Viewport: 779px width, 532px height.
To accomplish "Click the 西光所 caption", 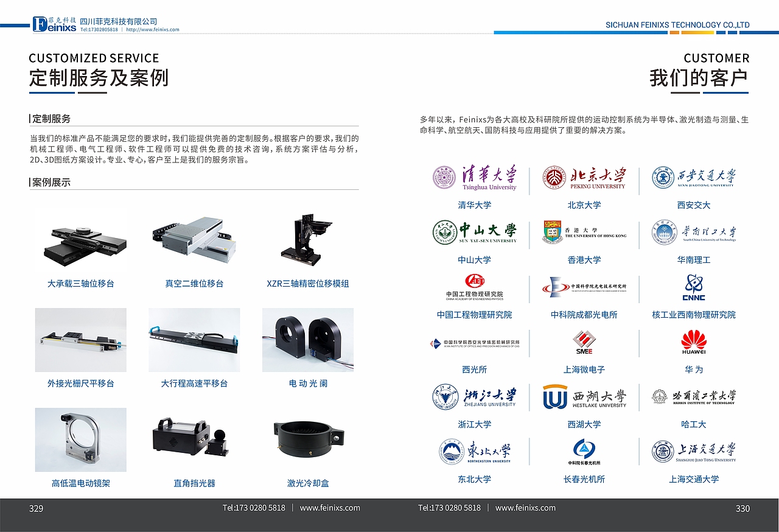I will click(x=475, y=369).
